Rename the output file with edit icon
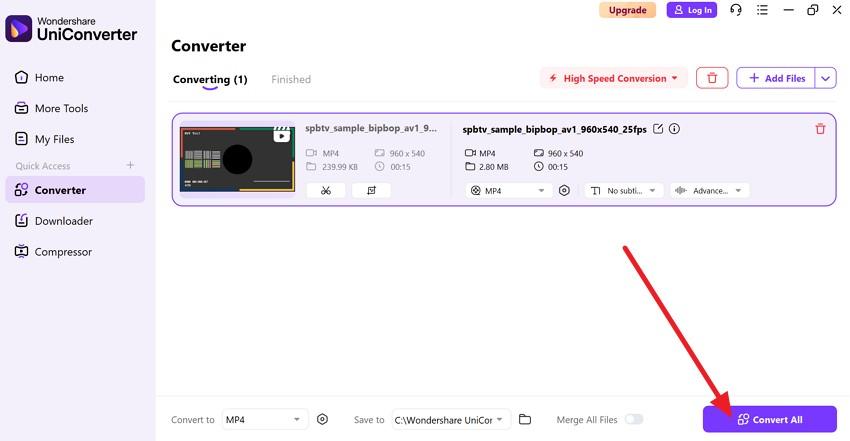 click(658, 129)
